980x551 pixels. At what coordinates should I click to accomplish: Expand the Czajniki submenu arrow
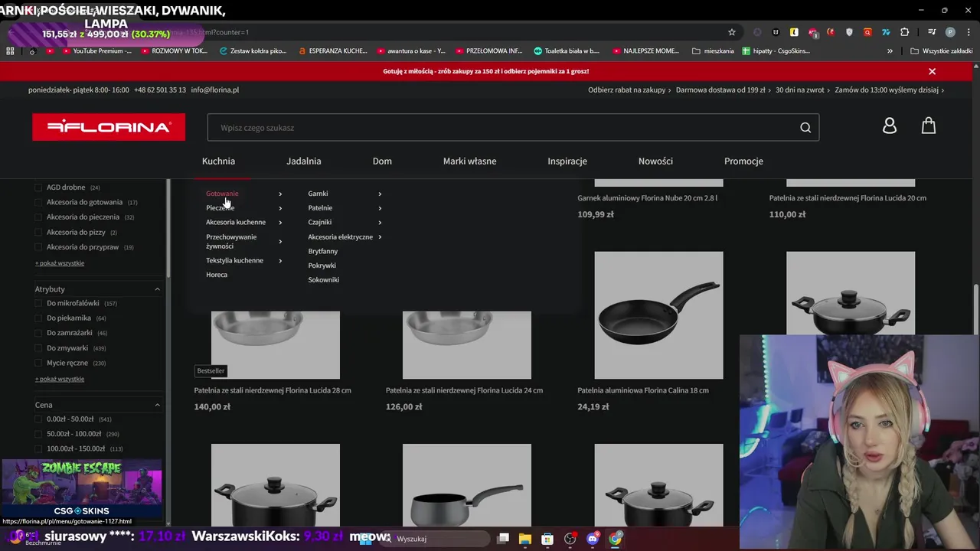click(x=380, y=223)
